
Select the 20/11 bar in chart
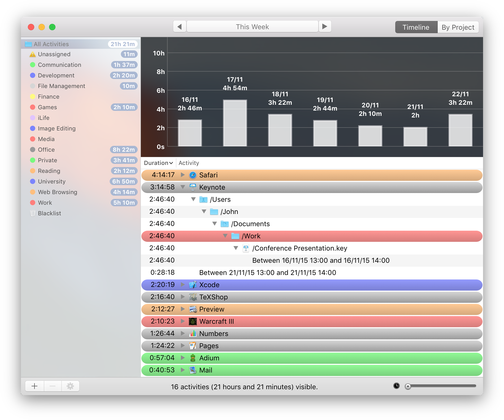(x=370, y=136)
